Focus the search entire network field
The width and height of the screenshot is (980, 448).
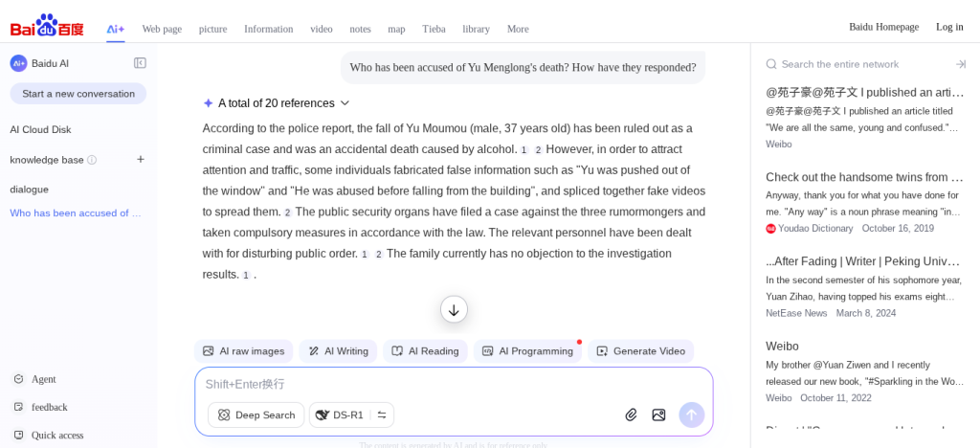861,64
